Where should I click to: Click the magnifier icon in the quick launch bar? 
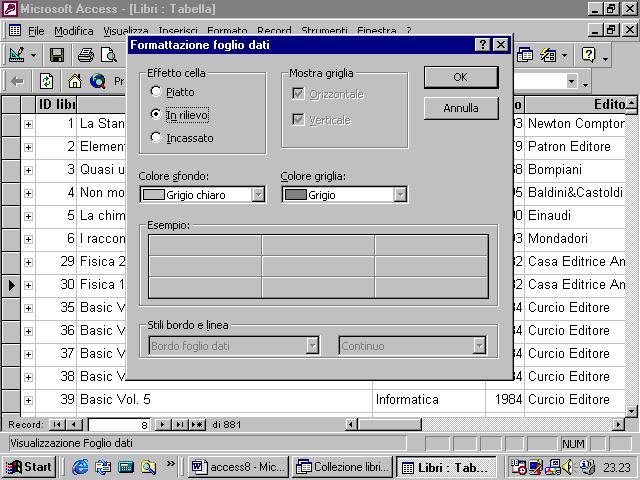point(148,467)
